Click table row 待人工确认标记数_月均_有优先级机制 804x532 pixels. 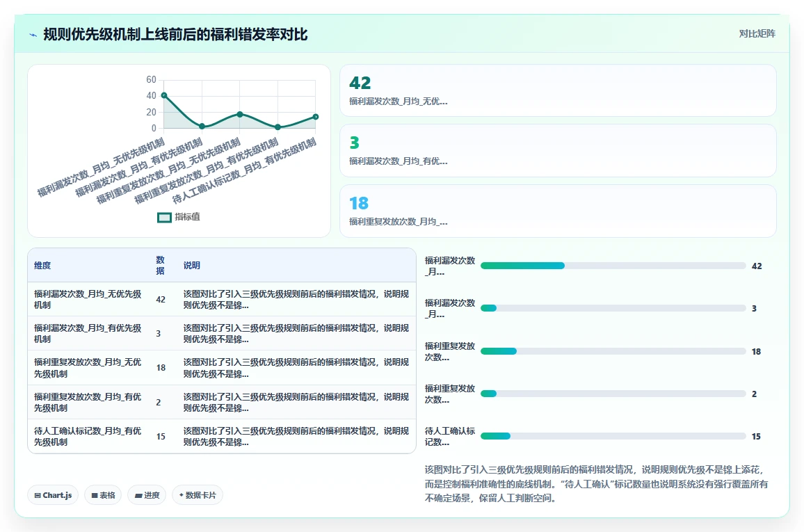221,436
